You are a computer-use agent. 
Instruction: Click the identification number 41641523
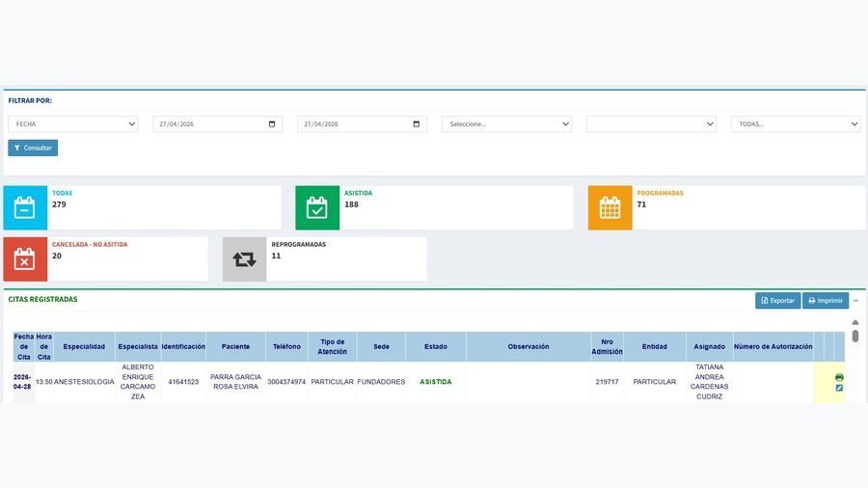(183, 382)
